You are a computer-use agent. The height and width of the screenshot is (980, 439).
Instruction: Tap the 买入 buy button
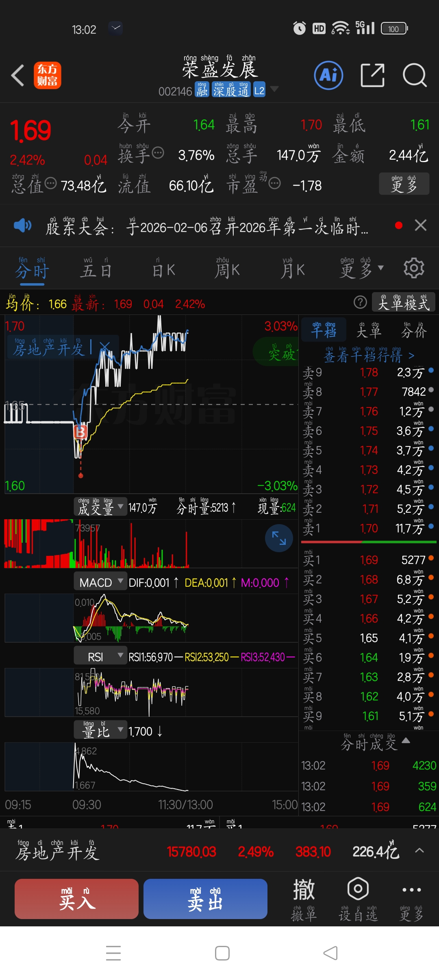[x=77, y=899]
